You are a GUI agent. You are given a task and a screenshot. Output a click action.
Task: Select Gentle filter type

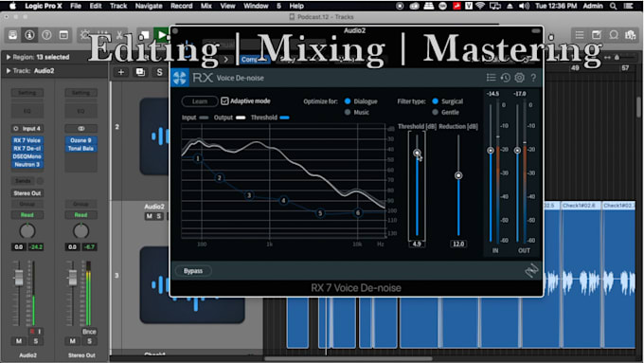(x=436, y=112)
